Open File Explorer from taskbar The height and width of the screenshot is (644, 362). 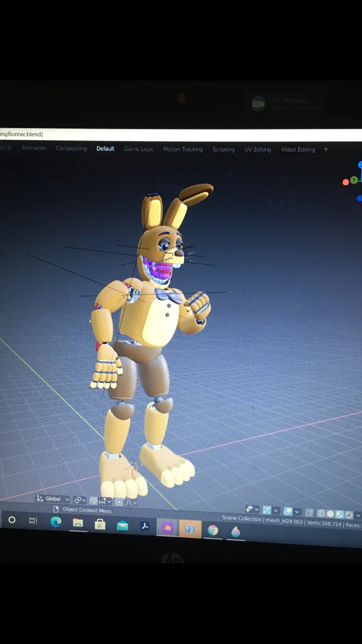click(x=78, y=523)
